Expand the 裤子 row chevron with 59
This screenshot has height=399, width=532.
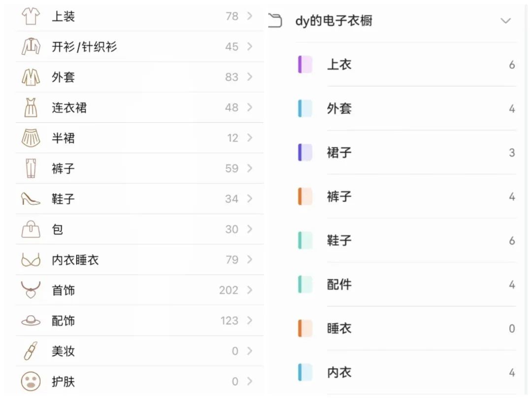tap(250, 168)
